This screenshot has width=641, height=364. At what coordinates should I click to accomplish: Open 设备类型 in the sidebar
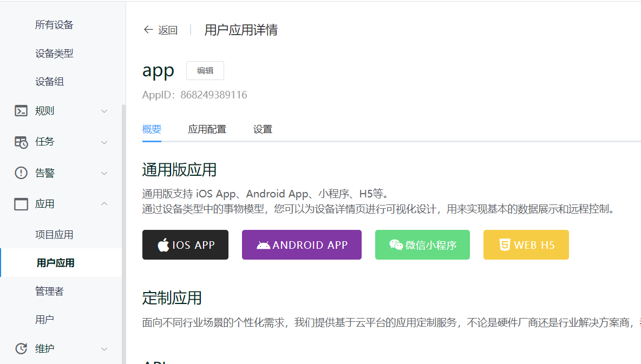point(54,54)
